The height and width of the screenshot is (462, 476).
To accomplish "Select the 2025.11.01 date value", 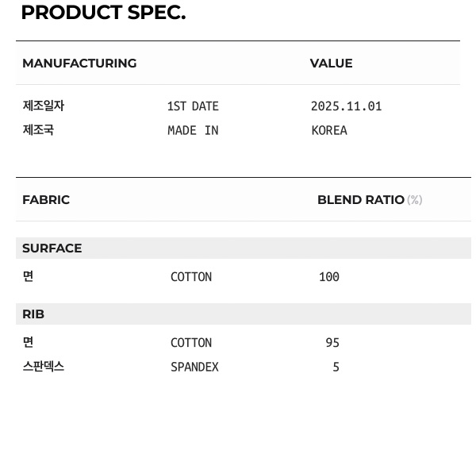I will [346, 106].
